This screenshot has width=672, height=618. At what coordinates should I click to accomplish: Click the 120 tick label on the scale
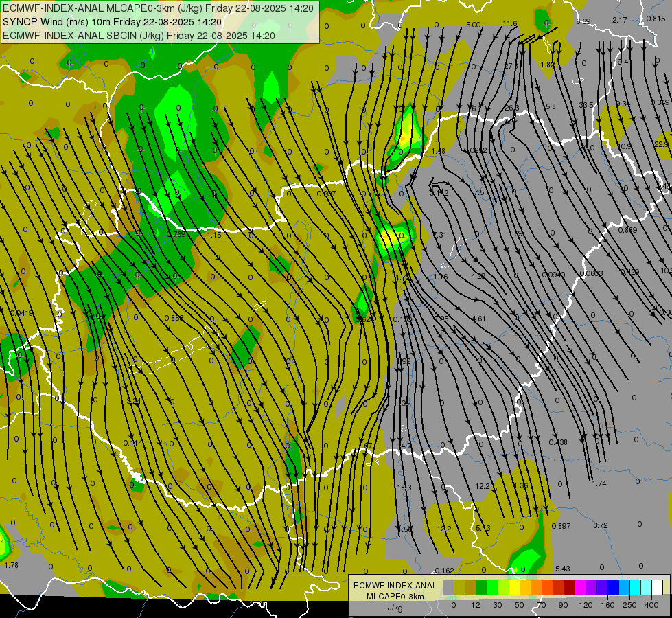click(x=585, y=605)
